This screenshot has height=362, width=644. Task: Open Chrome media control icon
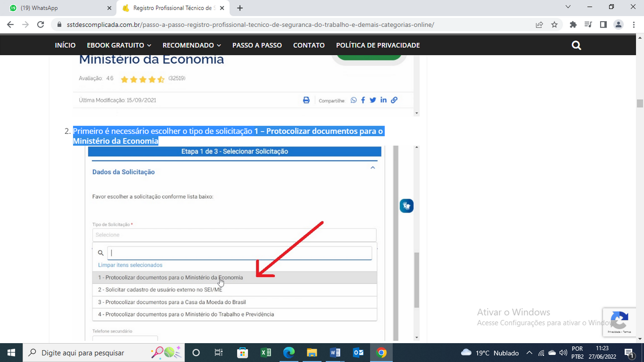click(x=588, y=25)
